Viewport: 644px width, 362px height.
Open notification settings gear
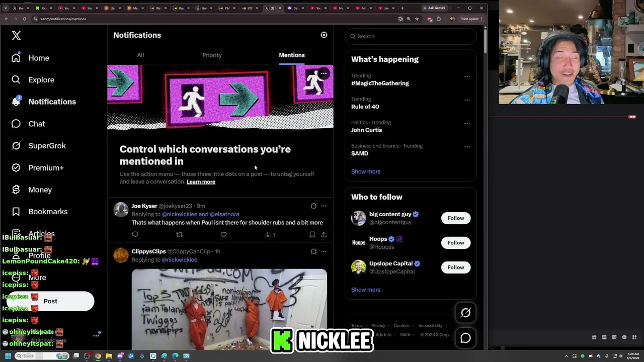click(x=324, y=35)
